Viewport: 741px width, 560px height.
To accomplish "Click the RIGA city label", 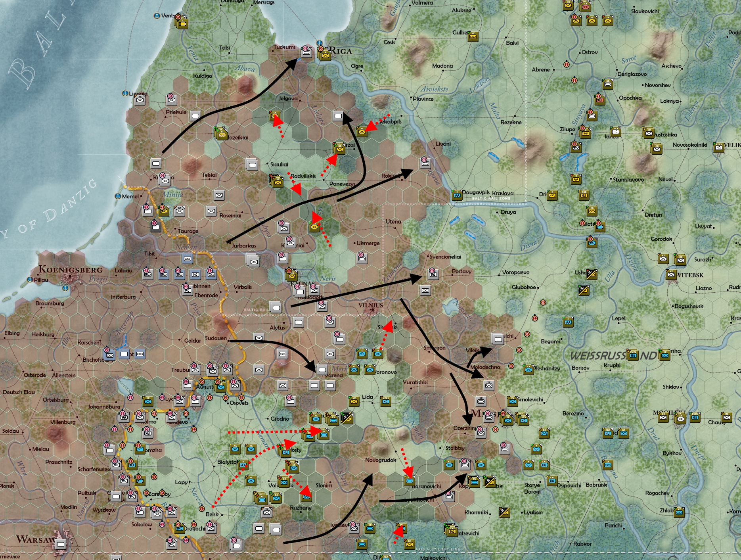I will point(341,51).
